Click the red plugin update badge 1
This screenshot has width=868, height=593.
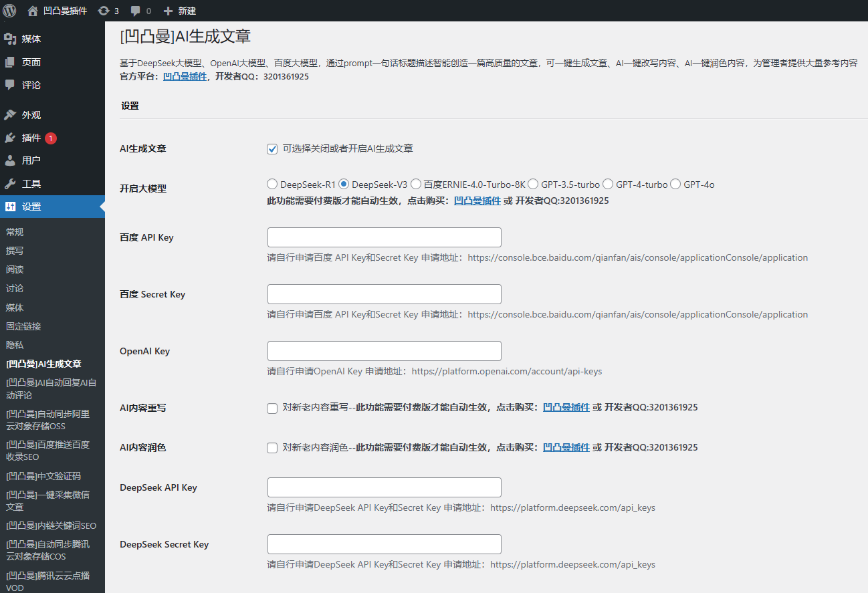(51, 138)
